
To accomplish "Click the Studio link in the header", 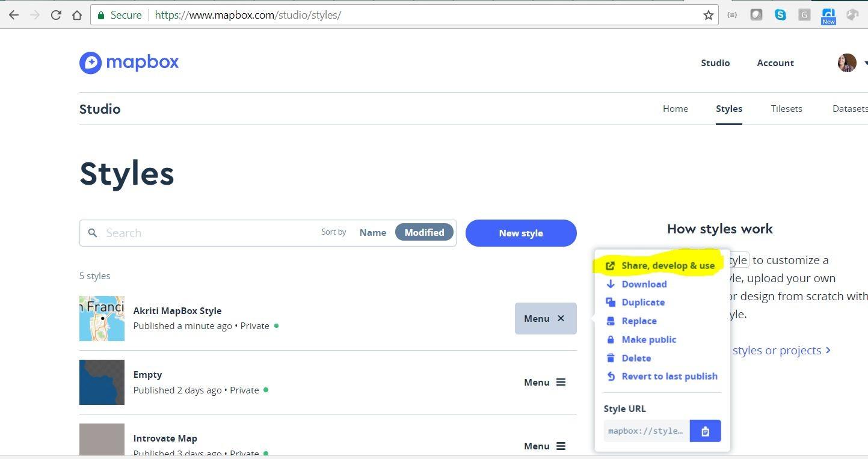I will 715,63.
